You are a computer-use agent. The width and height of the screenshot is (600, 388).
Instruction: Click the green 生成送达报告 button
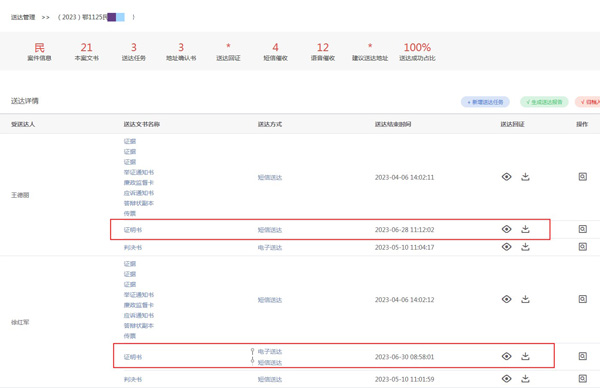point(544,102)
